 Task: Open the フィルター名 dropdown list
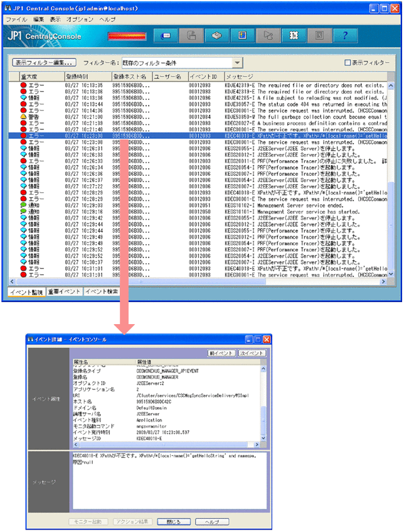(x=237, y=63)
